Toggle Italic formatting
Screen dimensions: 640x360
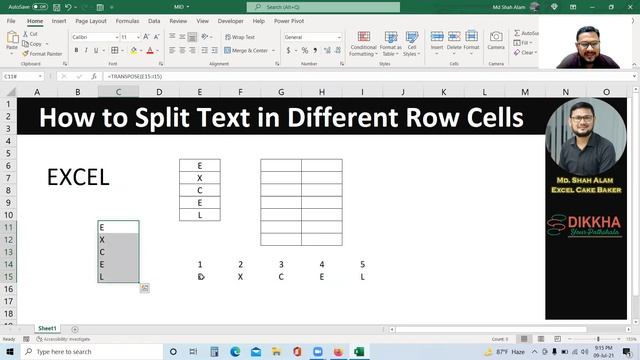click(86, 50)
